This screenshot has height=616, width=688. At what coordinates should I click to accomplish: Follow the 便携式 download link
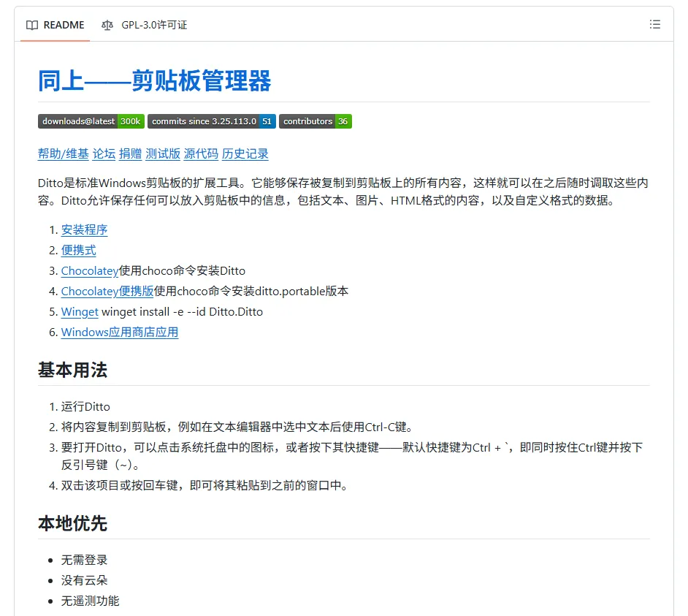pyautogui.click(x=79, y=250)
